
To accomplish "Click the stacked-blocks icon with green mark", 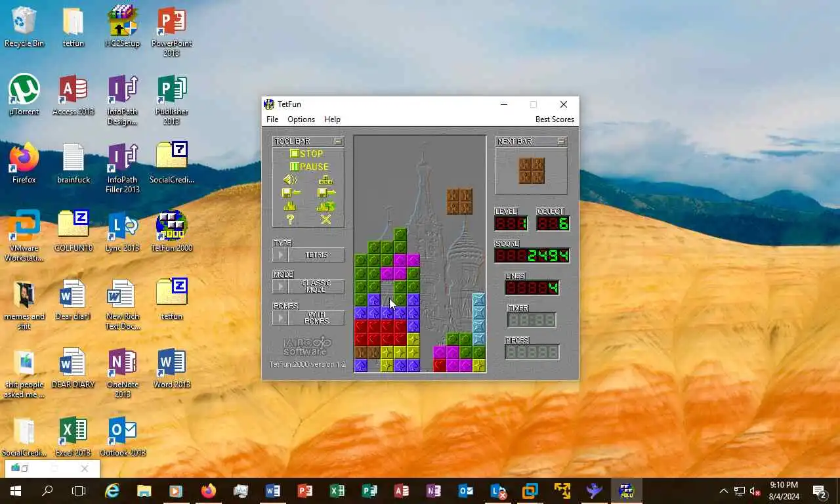I will point(326,206).
